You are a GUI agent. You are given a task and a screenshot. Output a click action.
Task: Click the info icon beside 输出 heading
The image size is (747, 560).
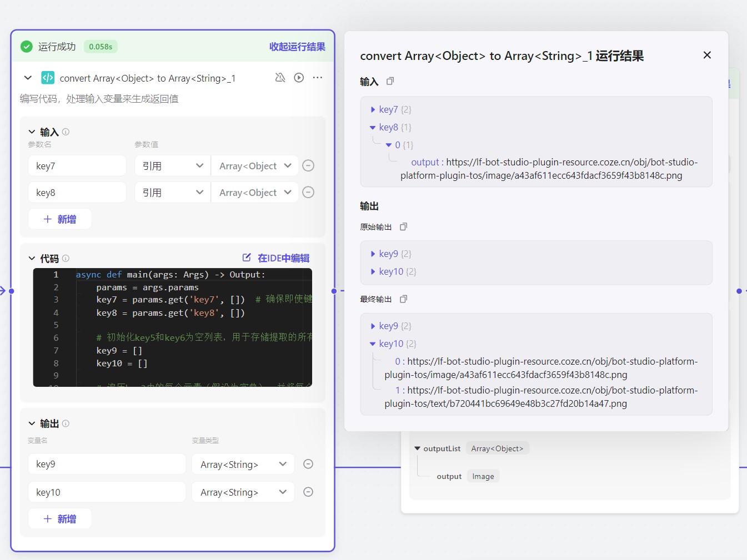pyautogui.click(x=66, y=423)
